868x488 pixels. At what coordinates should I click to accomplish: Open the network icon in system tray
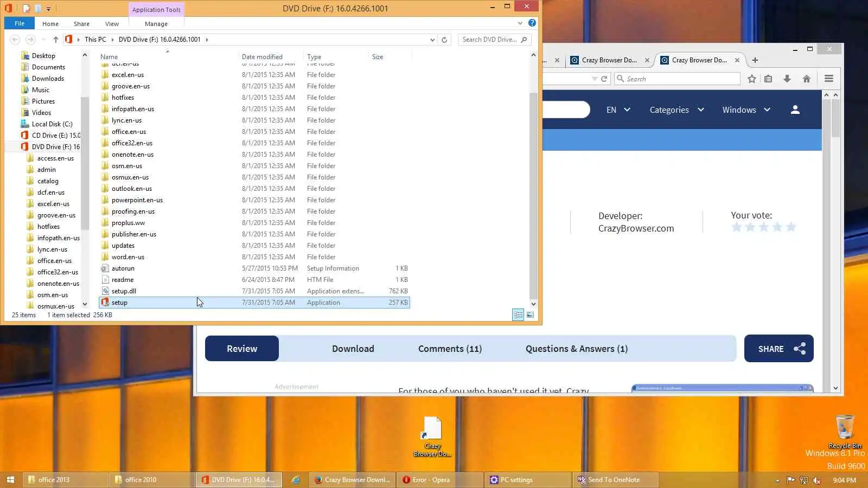803,480
